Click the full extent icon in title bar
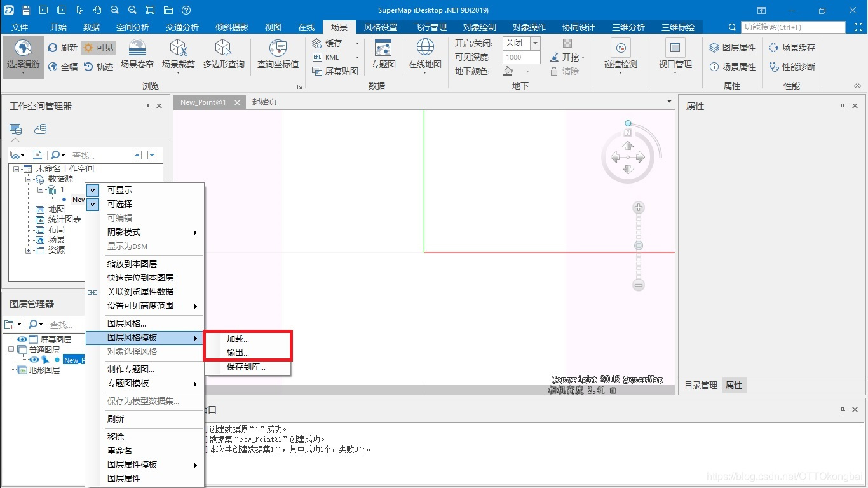 pyautogui.click(x=150, y=10)
